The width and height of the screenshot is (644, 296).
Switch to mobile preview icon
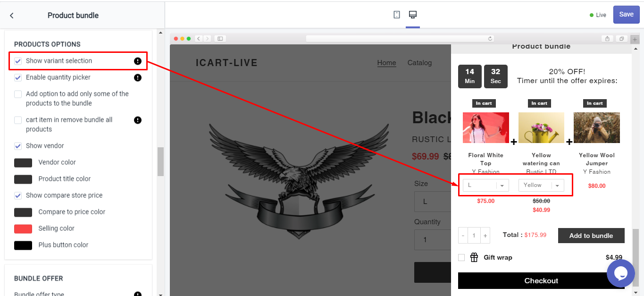tap(397, 15)
